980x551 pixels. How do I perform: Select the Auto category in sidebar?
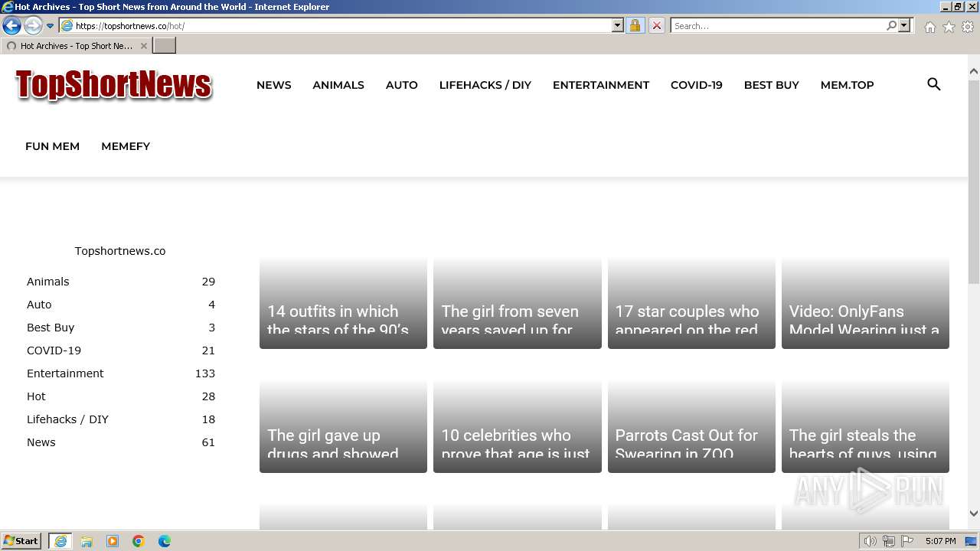click(x=39, y=305)
